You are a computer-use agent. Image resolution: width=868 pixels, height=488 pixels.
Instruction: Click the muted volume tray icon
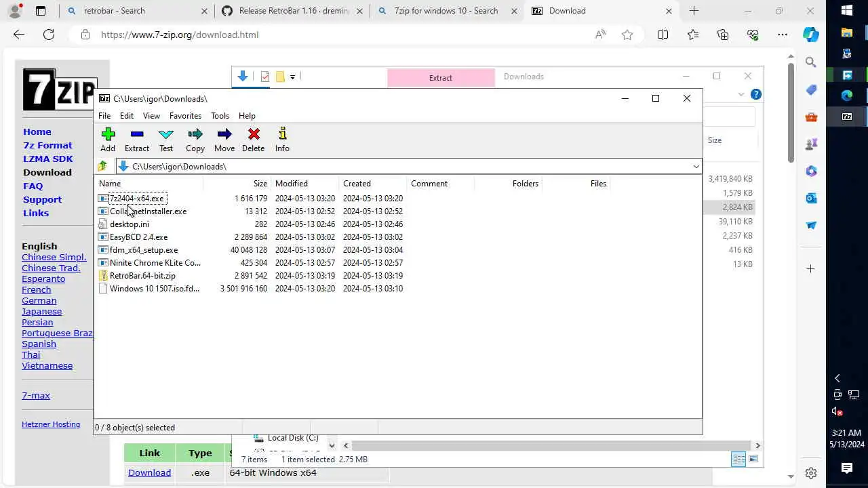tap(837, 411)
